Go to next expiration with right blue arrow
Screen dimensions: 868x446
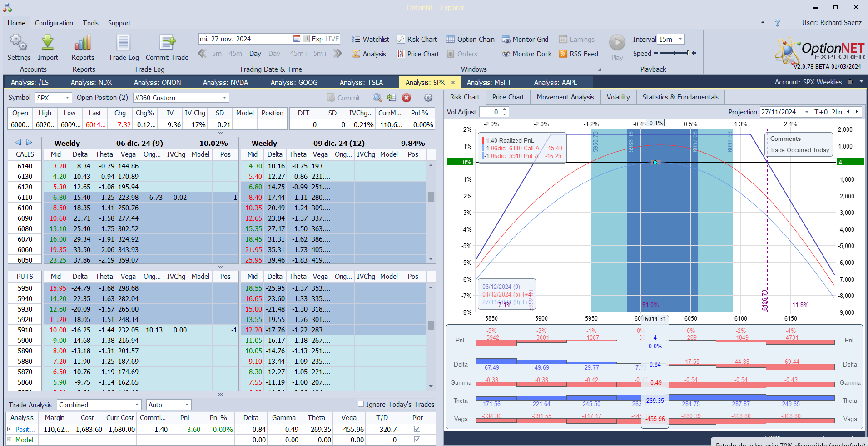(29, 143)
